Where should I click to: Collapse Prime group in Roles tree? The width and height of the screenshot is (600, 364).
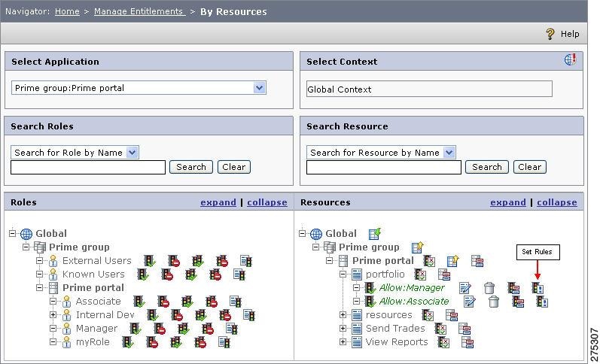point(26,247)
